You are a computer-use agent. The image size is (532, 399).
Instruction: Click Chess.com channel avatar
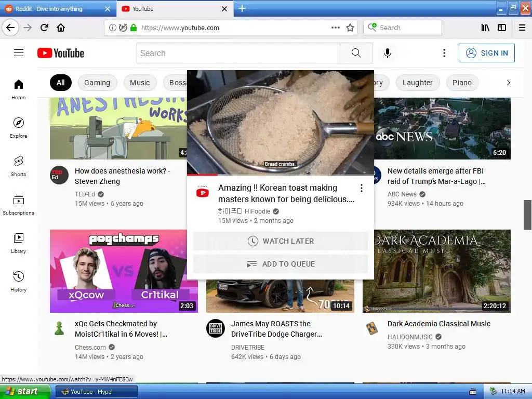tap(59, 328)
